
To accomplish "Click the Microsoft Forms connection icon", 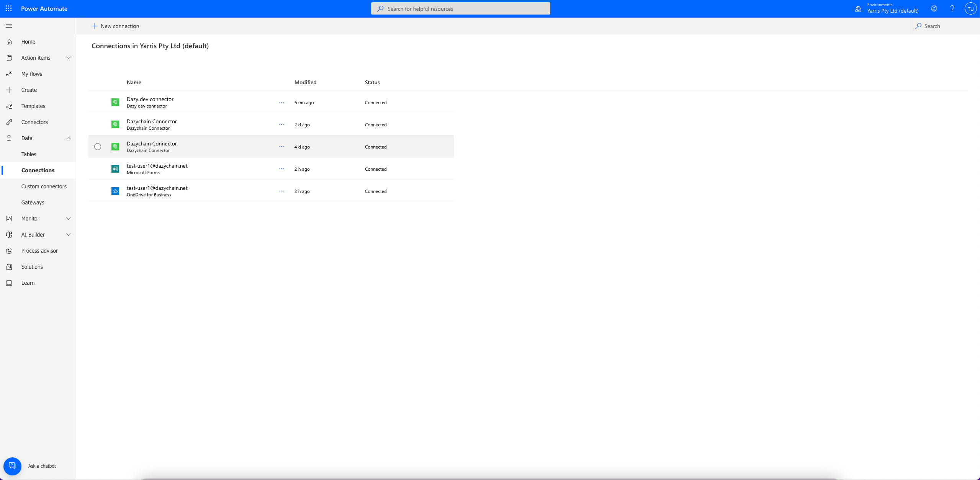I will coord(115,169).
